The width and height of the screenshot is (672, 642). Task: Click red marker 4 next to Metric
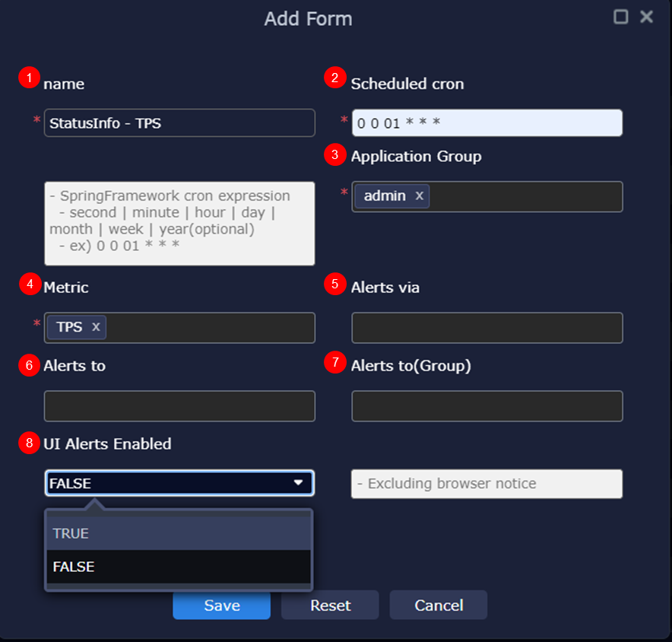(29, 284)
